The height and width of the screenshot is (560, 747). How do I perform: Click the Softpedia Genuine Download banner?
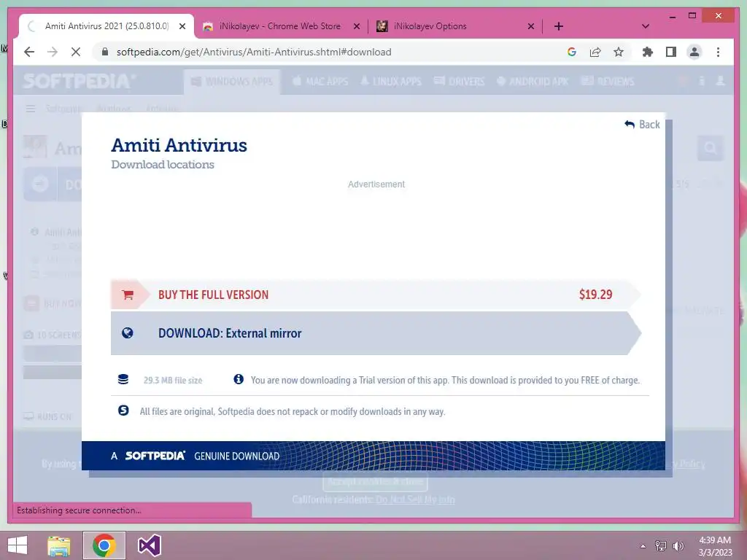(x=373, y=456)
